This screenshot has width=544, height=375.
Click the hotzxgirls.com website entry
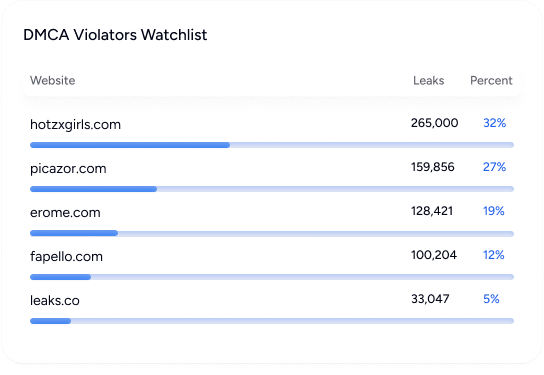(75, 125)
